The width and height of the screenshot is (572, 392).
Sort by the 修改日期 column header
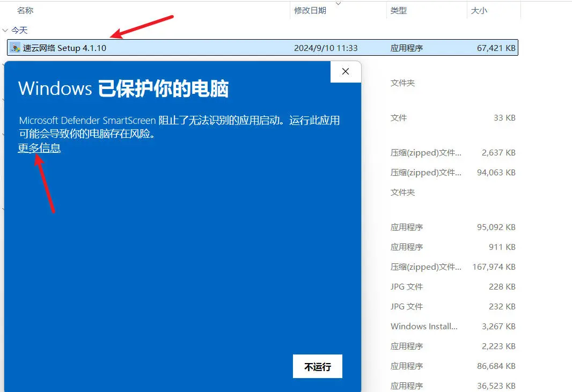click(310, 10)
